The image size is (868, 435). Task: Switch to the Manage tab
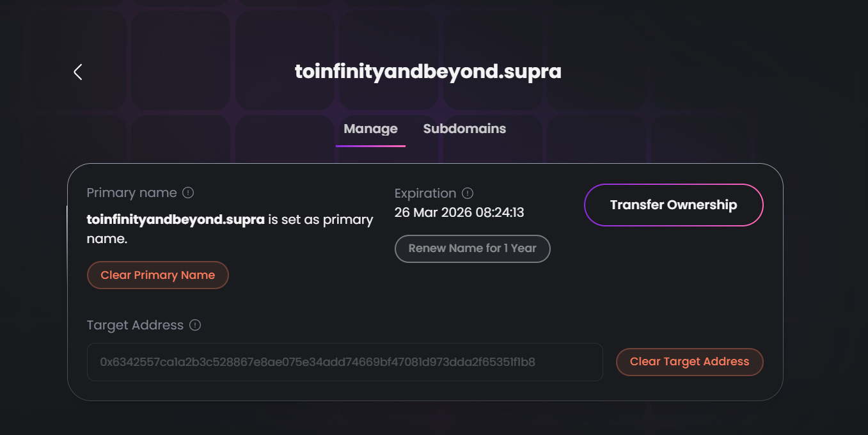pyautogui.click(x=370, y=129)
